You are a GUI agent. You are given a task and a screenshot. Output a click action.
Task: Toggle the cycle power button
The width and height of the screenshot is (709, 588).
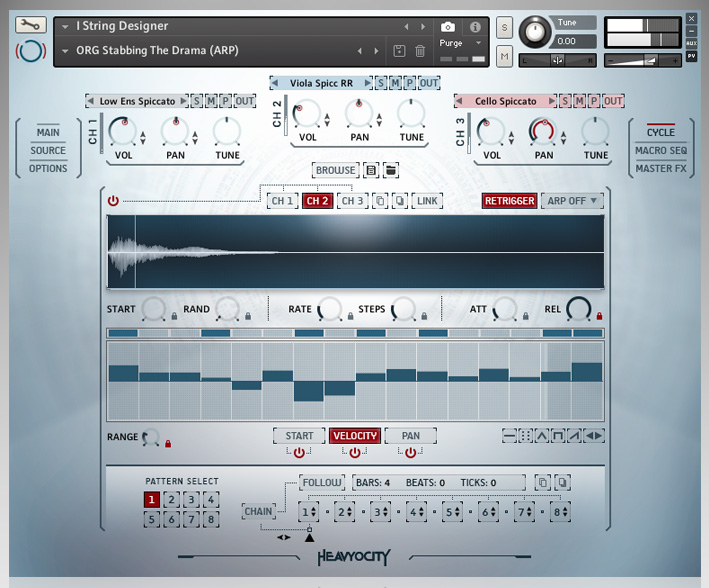tap(113, 201)
